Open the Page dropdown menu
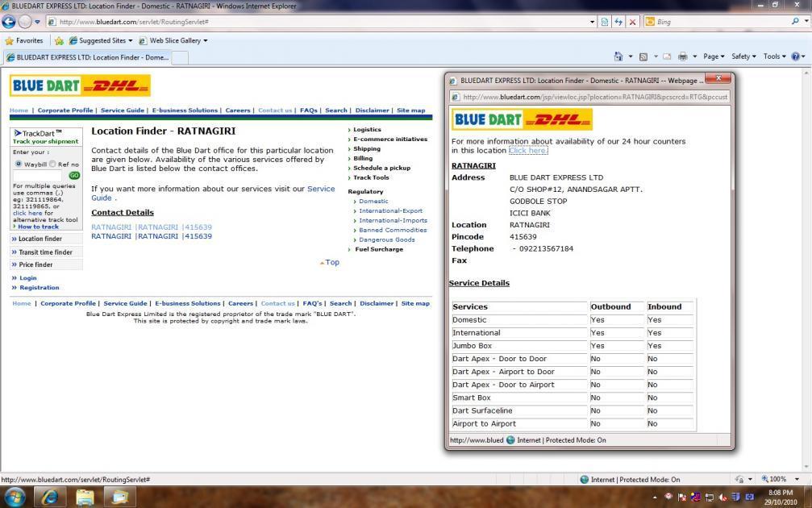 click(x=713, y=56)
